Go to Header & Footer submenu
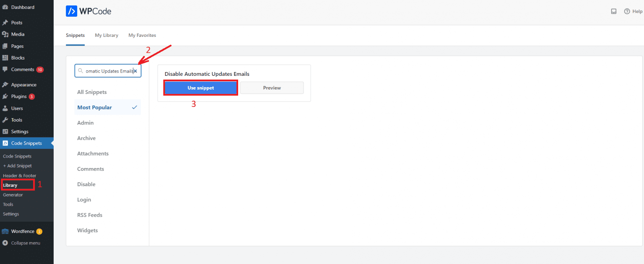The image size is (644, 264). (19, 176)
